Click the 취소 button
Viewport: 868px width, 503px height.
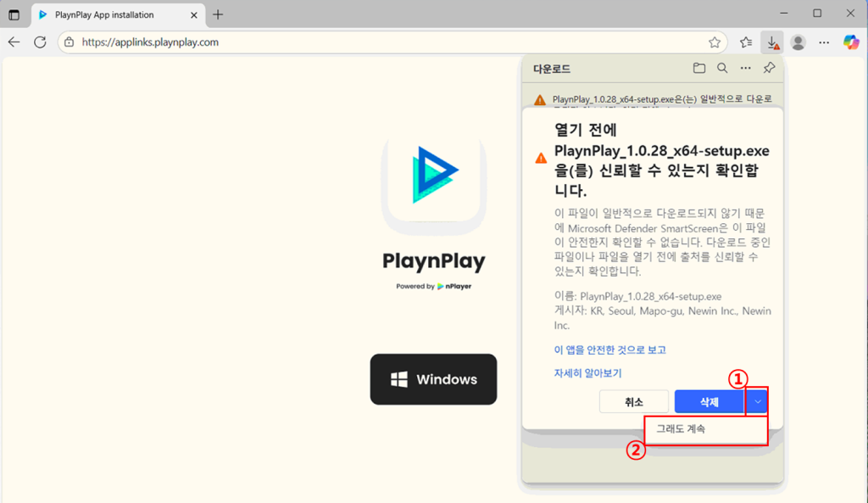633,402
